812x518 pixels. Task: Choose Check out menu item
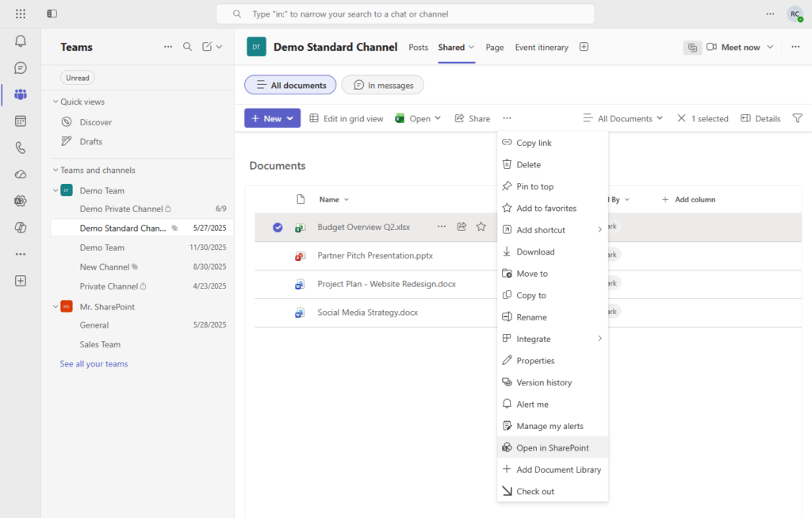[x=552, y=491]
